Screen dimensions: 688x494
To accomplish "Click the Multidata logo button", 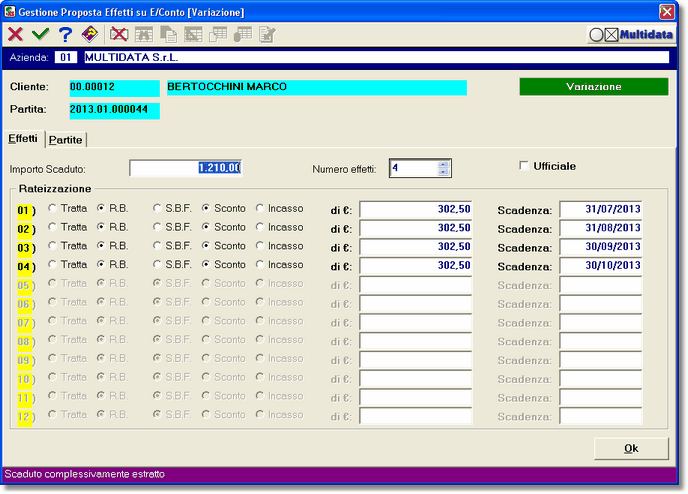I will click(631, 35).
